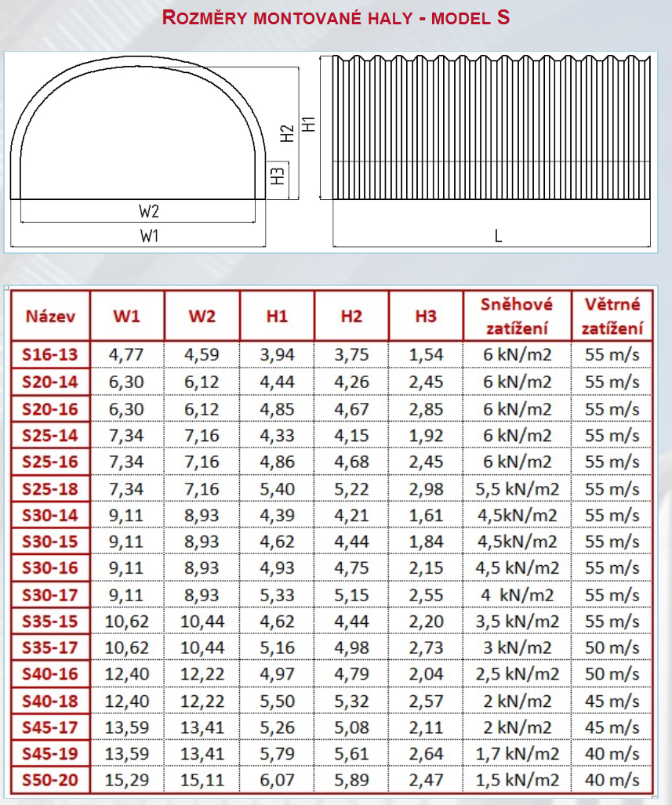Click the W2 value 15,11

pos(202,780)
